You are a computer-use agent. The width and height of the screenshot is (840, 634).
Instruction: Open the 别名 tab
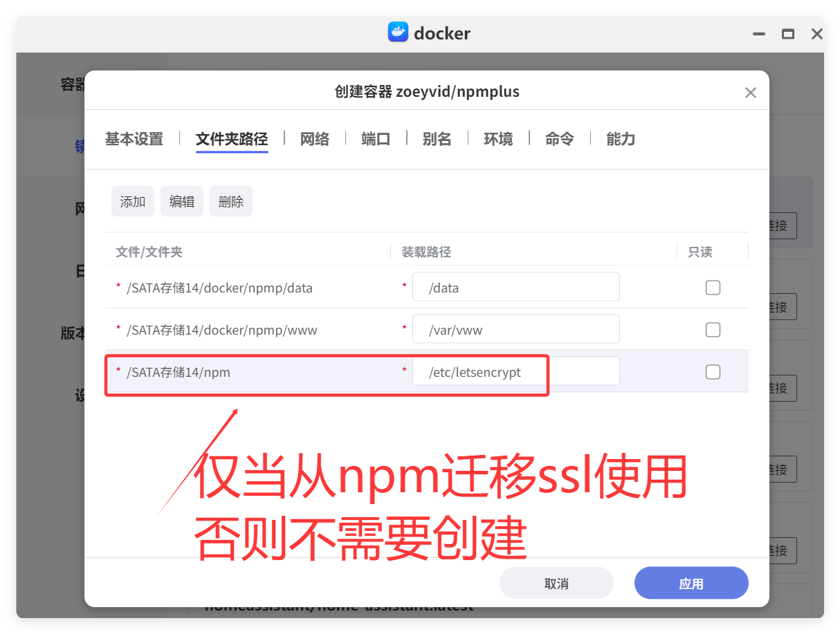[x=437, y=139]
